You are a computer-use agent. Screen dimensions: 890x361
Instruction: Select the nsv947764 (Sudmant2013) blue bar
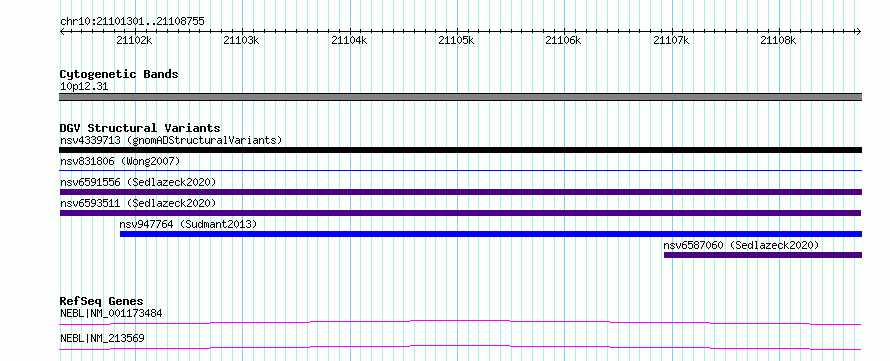491,234
